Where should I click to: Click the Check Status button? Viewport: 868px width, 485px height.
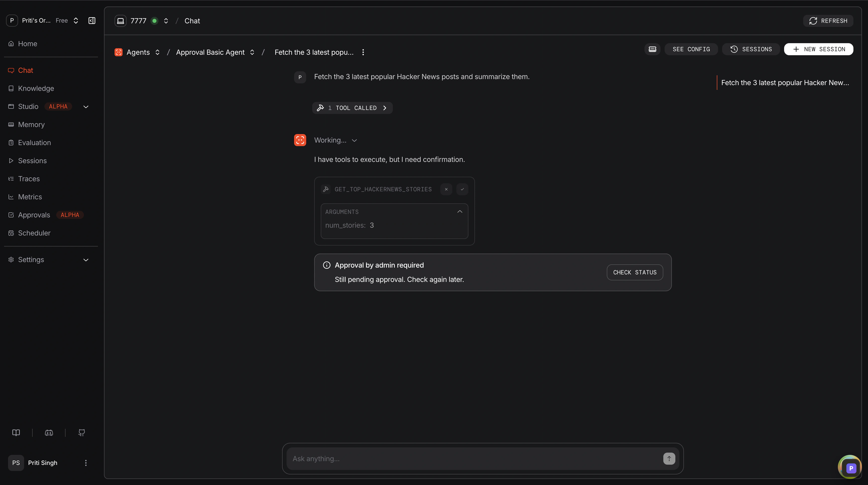(x=635, y=272)
